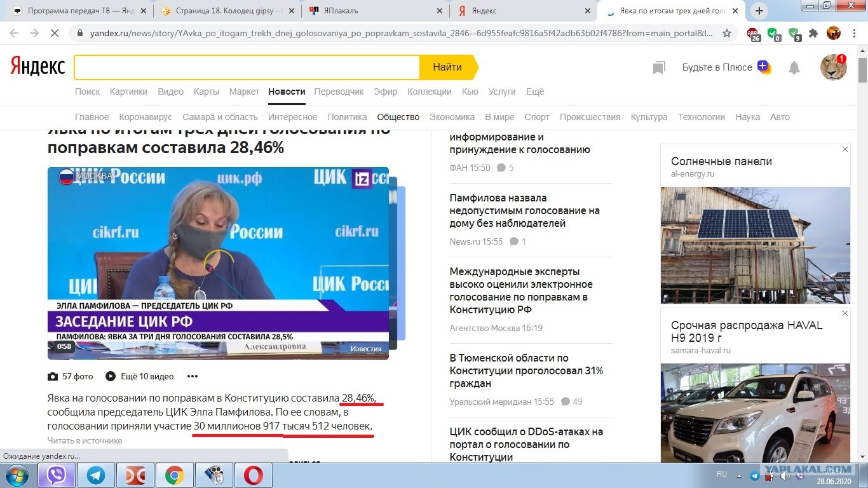Select the Политика news category
Image resolution: width=868 pixels, height=488 pixels.
pyautogui.click(x=347, y=117)
